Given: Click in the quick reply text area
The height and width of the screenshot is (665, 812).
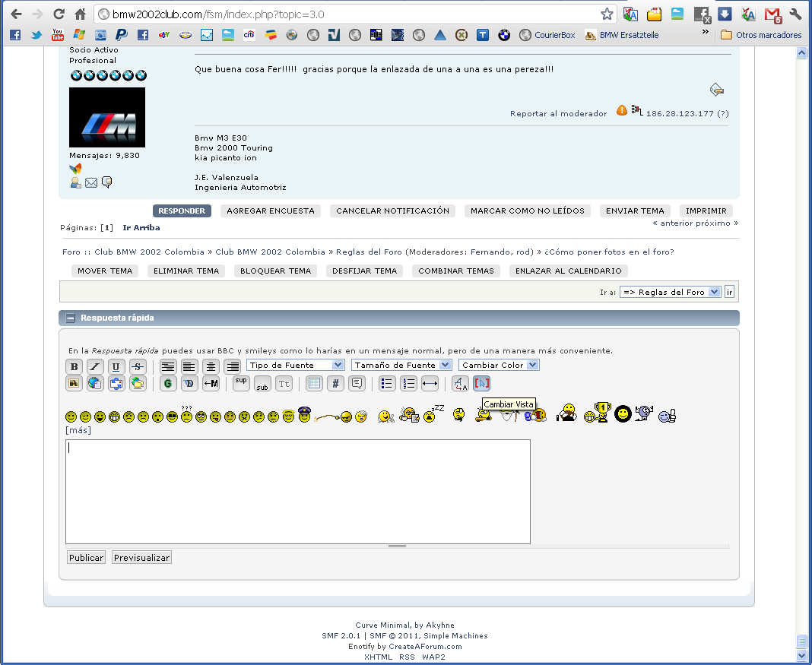Looking at the screenshot, I should (298, 492).
